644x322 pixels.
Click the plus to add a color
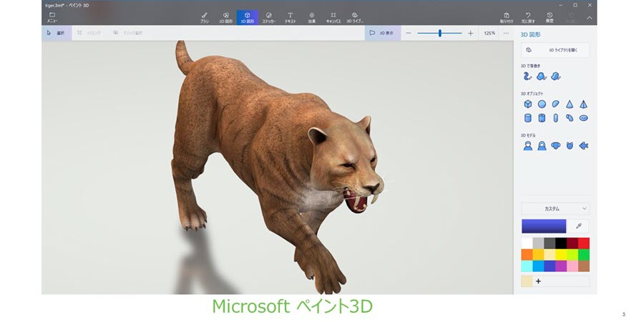click(x=538, y=281)
